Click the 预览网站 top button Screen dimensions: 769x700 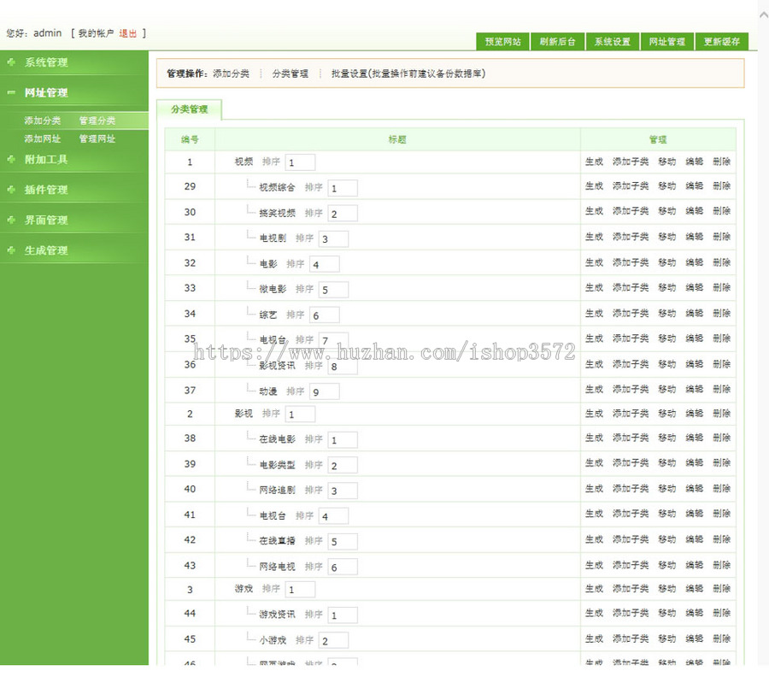(x=502, y=42)
